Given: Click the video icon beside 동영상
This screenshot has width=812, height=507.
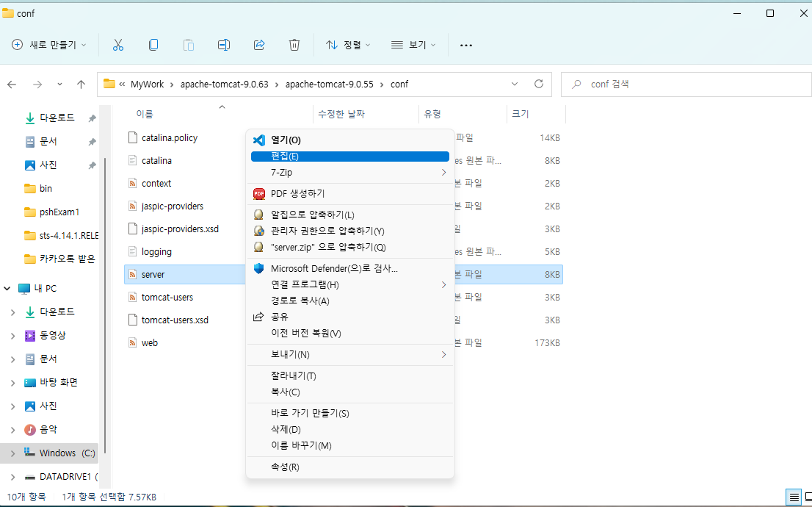Looking at the screenshot, I should 30,335.
